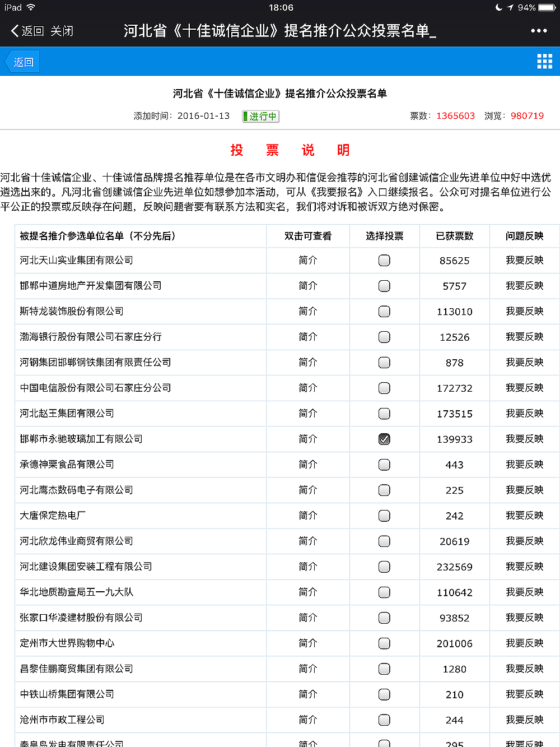The width and height of the screenshot is (560, 747).
Task: Tick the checkbox for 河钢集团邯郸钢铁集团有限责任公司
Action: 384,363
